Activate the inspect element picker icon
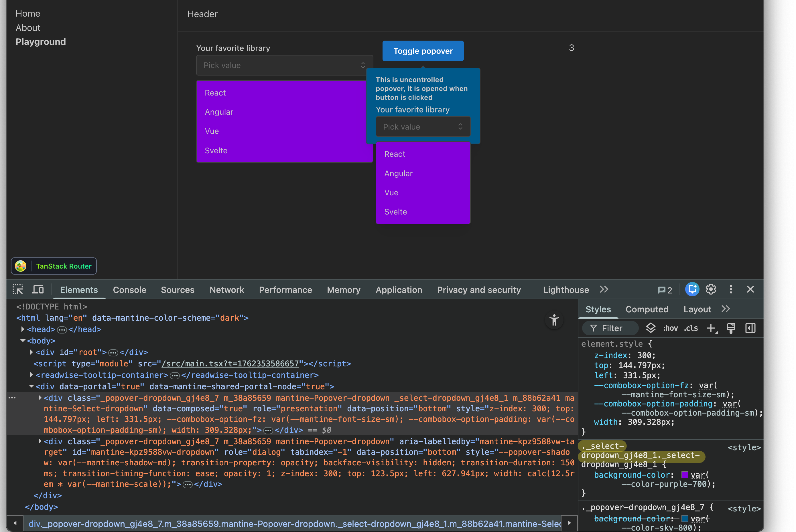The height and width of the screenshot is (532, 796). pyautogui.click(x=18, y=289)
